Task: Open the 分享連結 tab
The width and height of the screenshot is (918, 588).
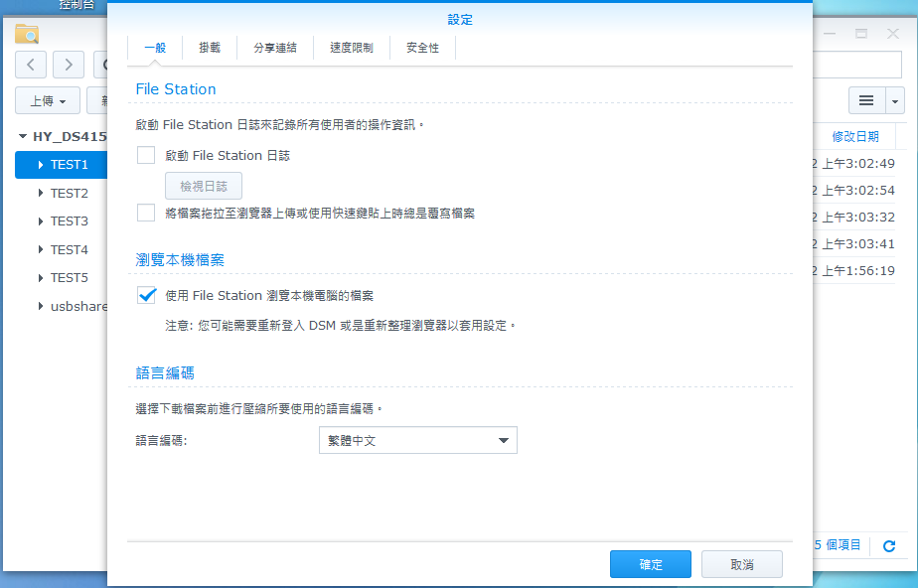Action: (x=275, y=48)
